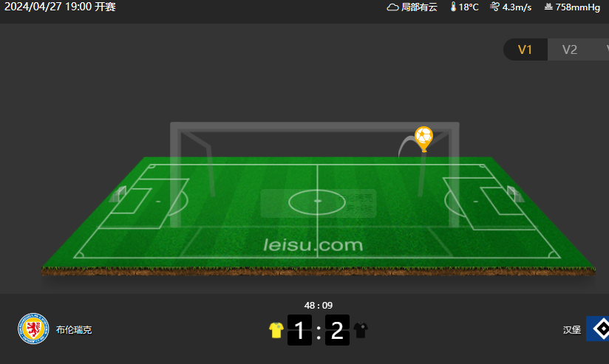
Task: Select the partially visible third view tab
Action: (600, 49)
